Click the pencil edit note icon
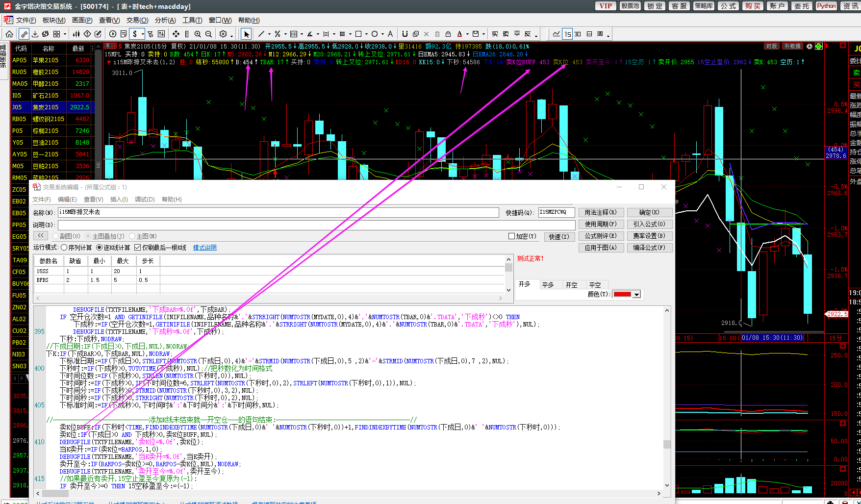The image size is (861, 504). [x=98, y=34]
